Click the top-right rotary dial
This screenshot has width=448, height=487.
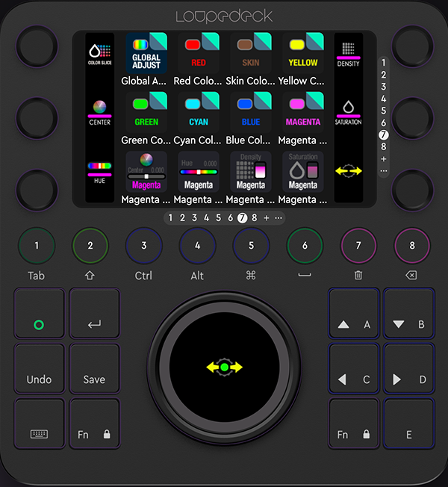tap(412, 46)
